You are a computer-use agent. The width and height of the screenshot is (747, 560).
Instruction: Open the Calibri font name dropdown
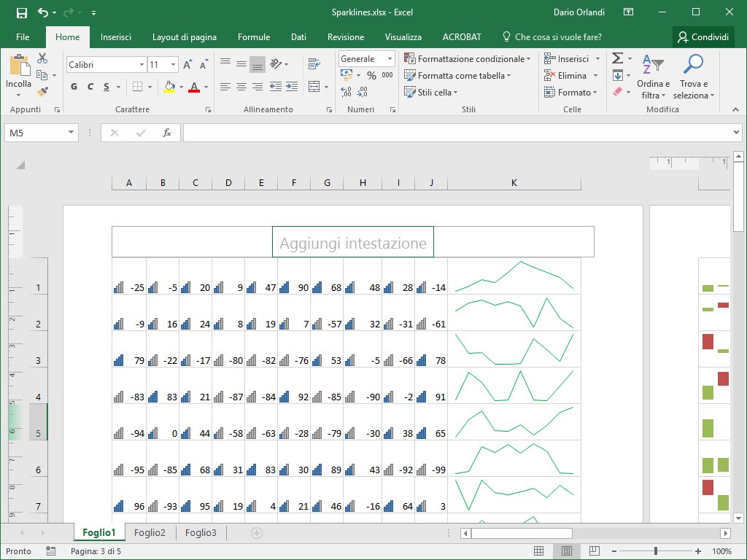(142, 65)
